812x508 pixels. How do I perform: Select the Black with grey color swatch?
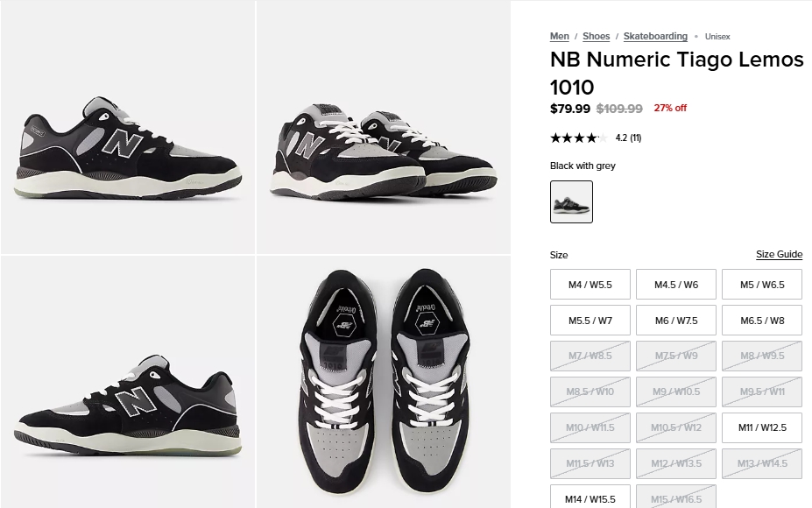pyautogui.click(x=571, y=201)
